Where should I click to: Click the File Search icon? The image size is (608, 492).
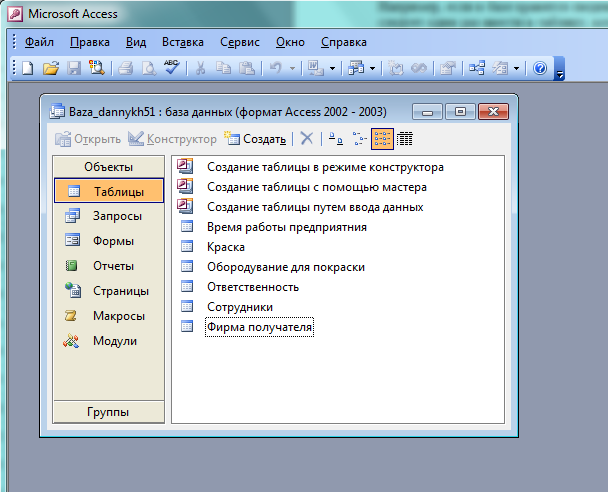click(x=97, y=67)
